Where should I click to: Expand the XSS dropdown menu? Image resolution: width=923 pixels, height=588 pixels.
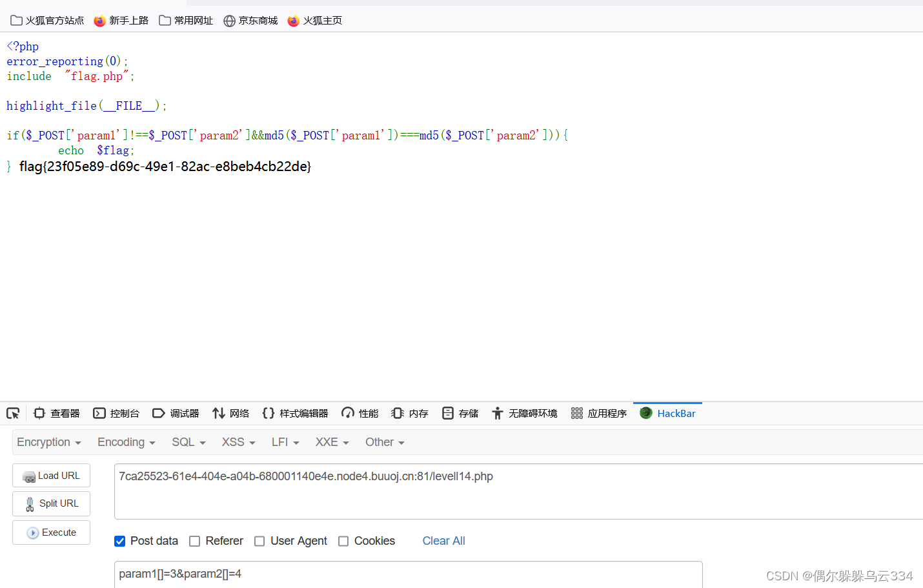(239, 442)
